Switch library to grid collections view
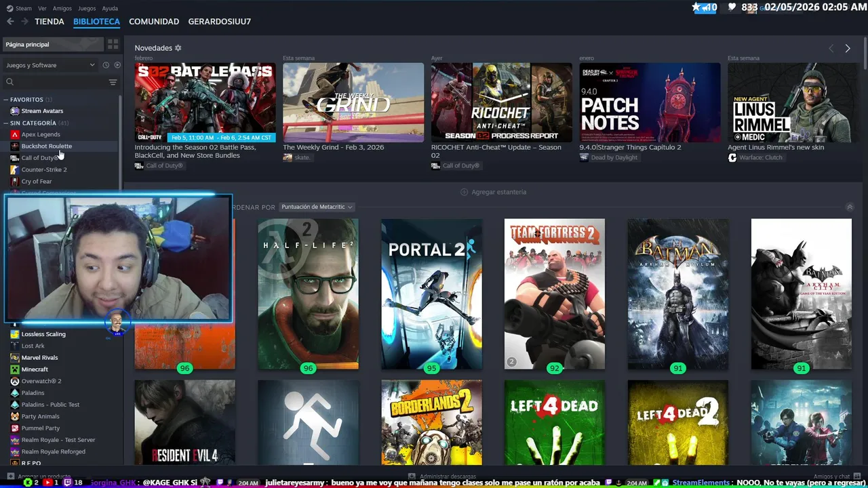 (113, 44)
